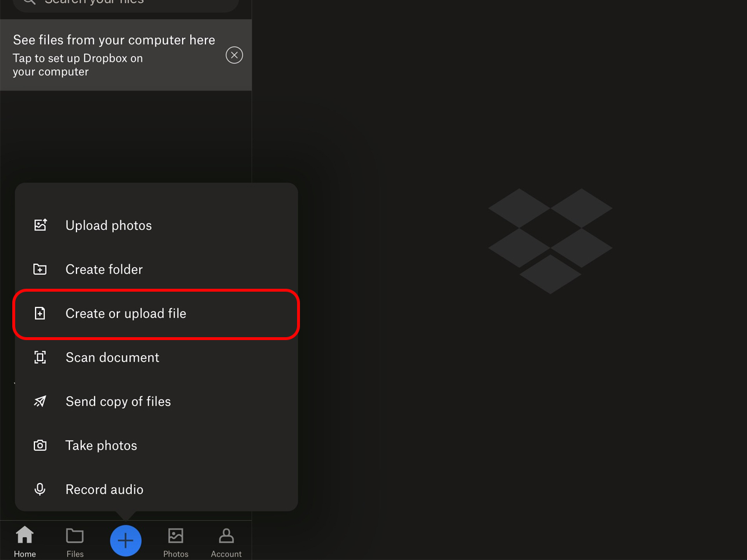Open the Account tab
This screenshot has width=747, height=560.
226,542
